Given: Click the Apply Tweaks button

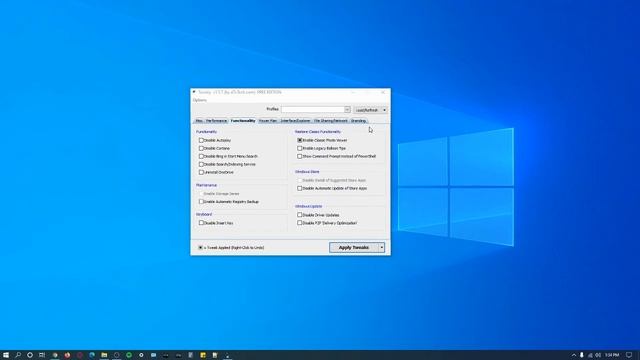Looking at the screenshot, I should (354, 247).
